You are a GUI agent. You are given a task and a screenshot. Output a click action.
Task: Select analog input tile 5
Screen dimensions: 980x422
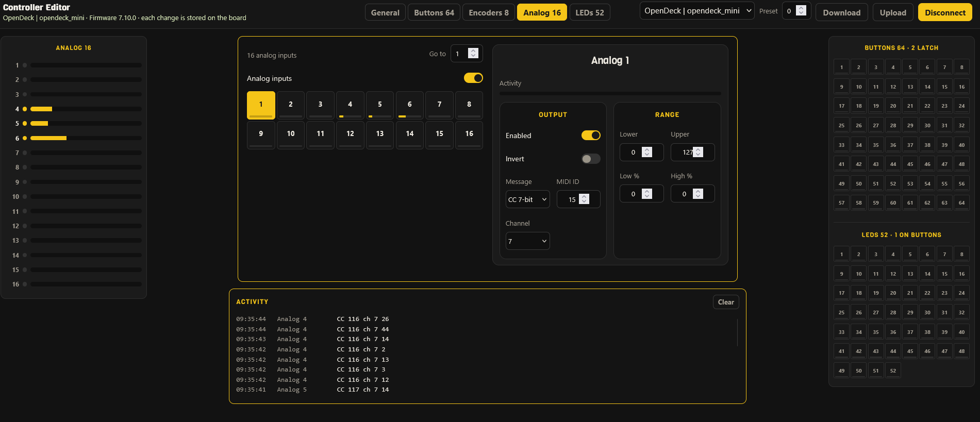[x=380, y=105]
